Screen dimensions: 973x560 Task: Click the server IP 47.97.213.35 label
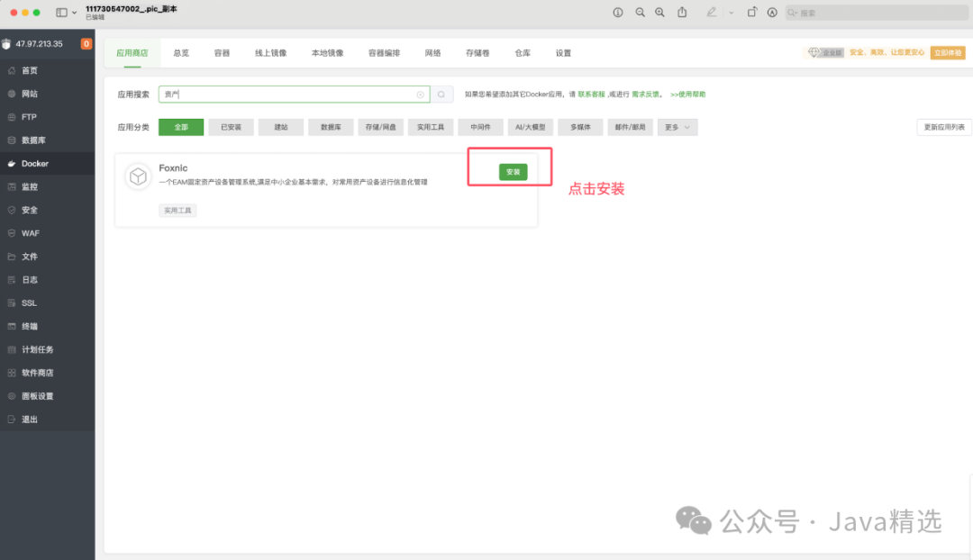(39, 44)
